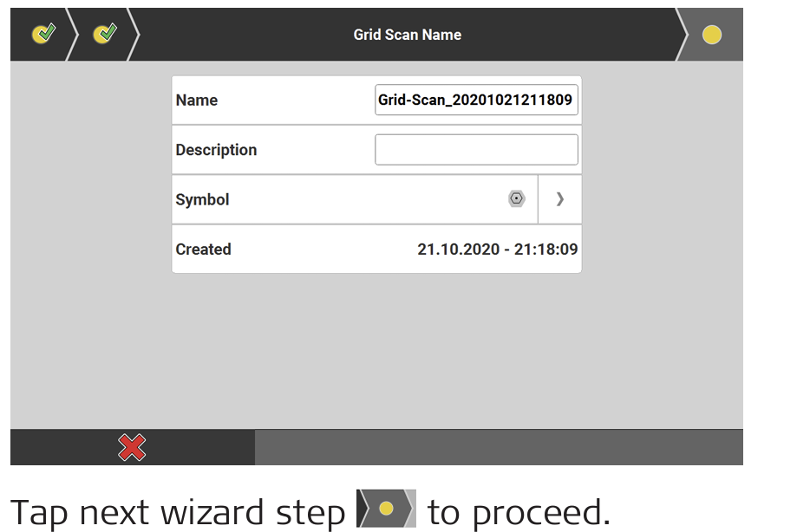Click the empty gray bottom toolbar section
This screenshot has width=810, height=532.
tap(499, 447)
